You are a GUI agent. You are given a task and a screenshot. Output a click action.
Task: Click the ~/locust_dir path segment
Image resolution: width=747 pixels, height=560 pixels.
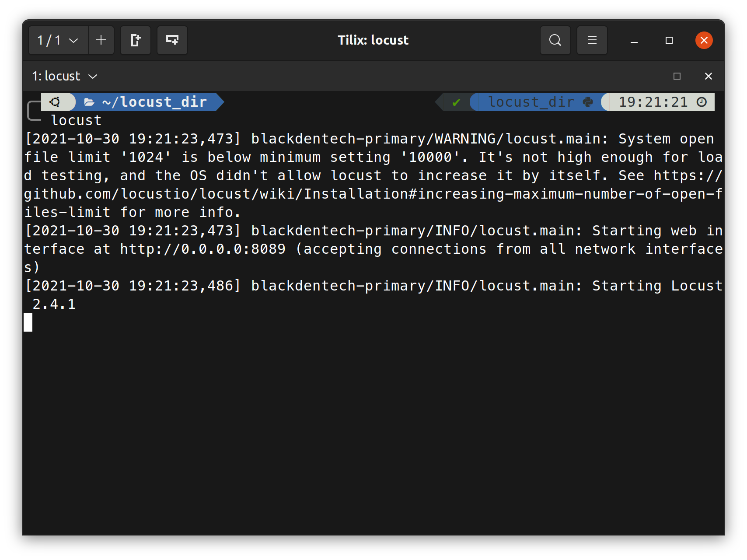tap(154, 102)
